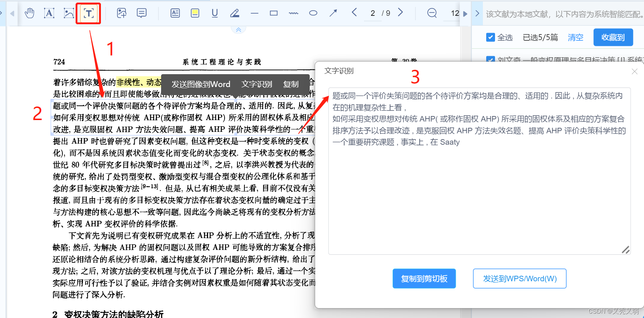This screenshot has width=644, height=318.
Task: Uncheck the 刘文奇 article checkbox
Action: pyautogui.click(x=490, y=59)
